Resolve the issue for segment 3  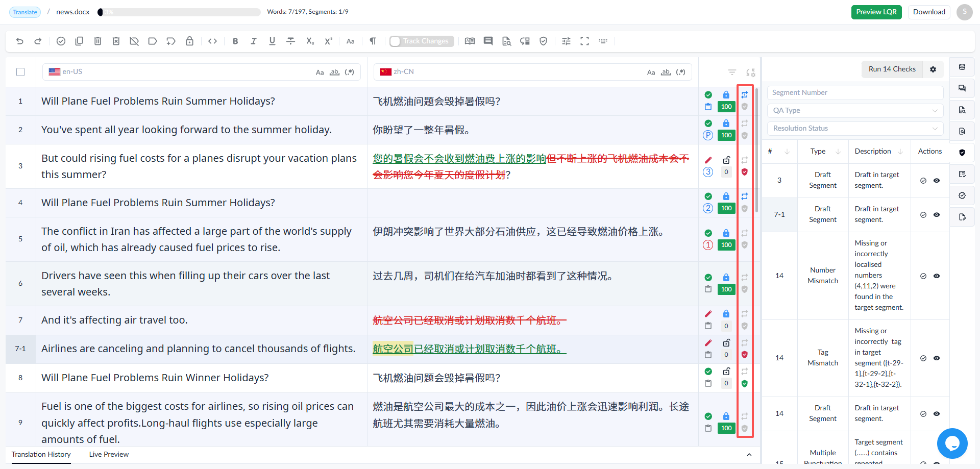(923, 181)
